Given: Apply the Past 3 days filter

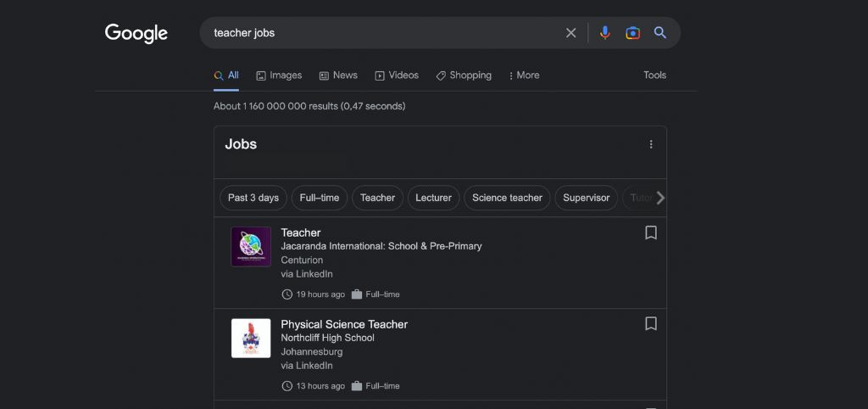Looking at the screenshot, I should pos(253,198).
